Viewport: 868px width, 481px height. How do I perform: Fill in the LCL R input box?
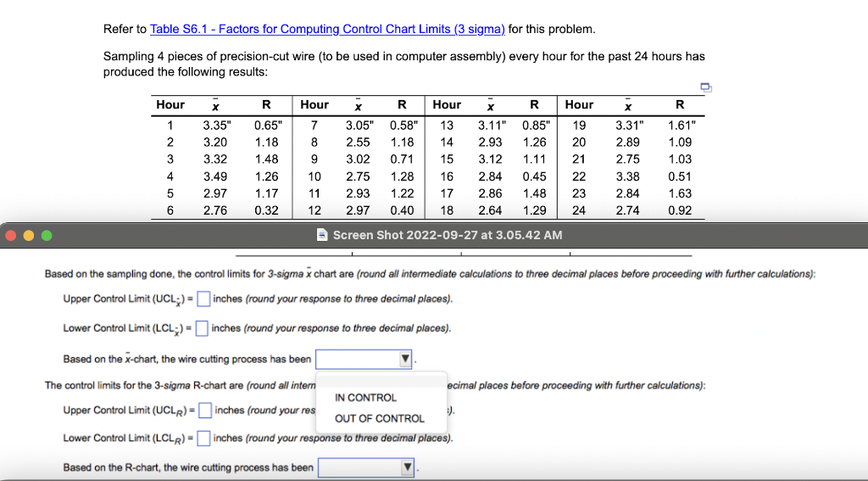click(203, 439)
